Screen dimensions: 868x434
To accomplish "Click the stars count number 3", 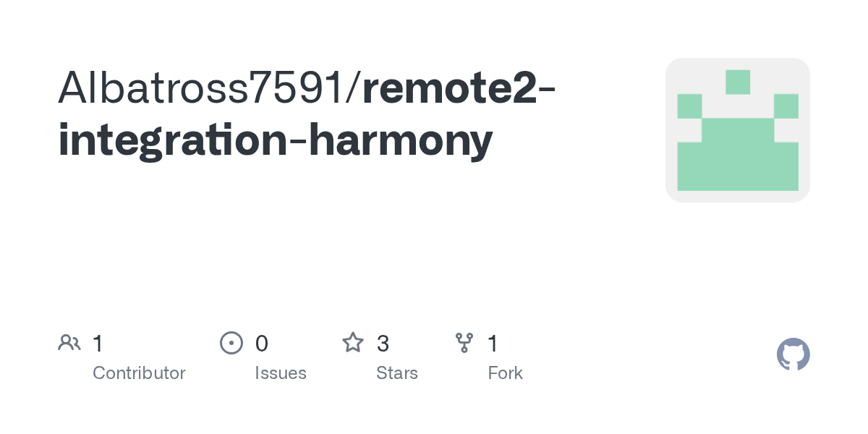I will point(383,344).
